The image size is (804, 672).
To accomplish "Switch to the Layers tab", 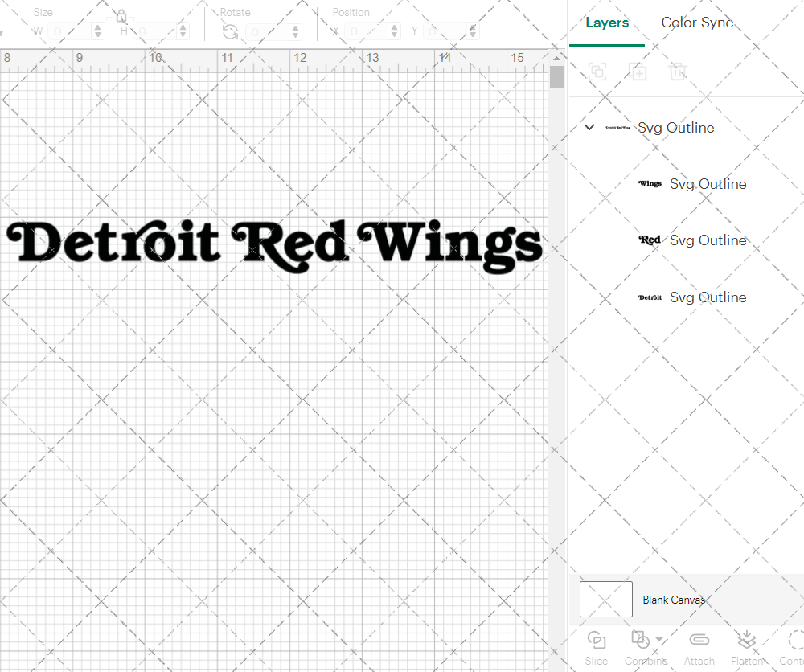I will [x=606, y=23].
